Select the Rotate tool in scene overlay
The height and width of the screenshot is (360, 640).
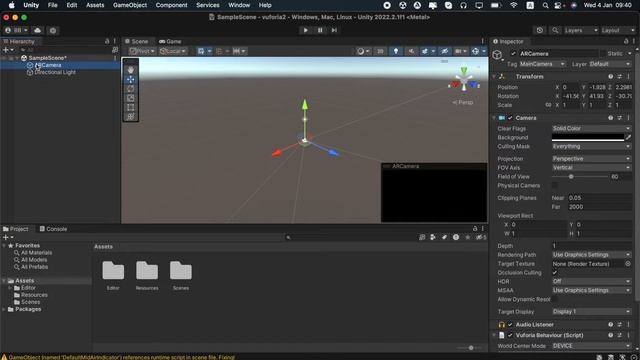point(131,89)
